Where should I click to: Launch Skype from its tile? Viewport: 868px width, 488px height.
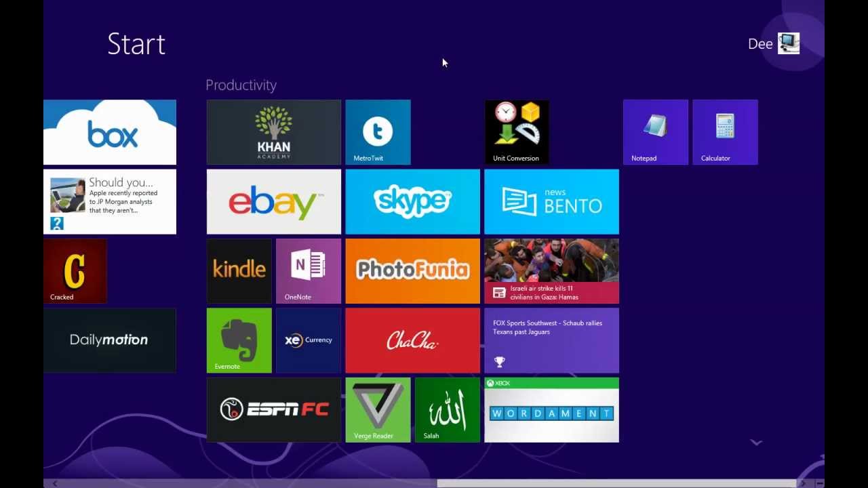click(x=413, y=202)
